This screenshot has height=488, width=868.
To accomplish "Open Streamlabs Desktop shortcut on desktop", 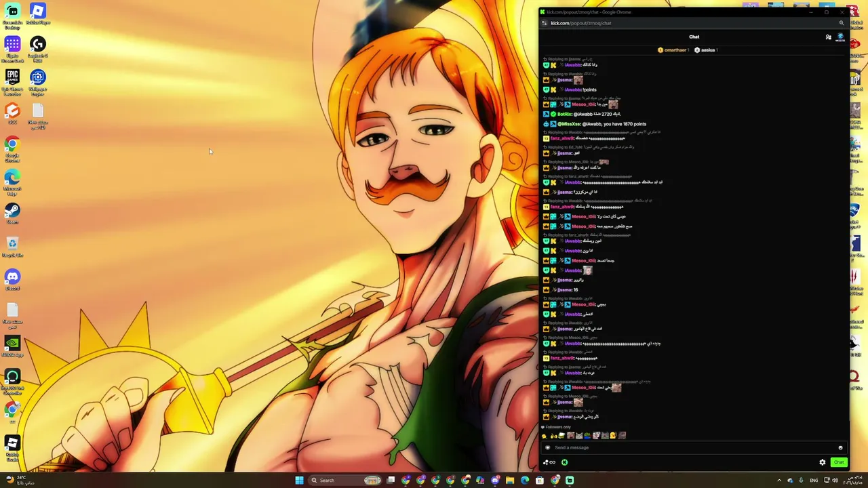I will pos(12,16).
